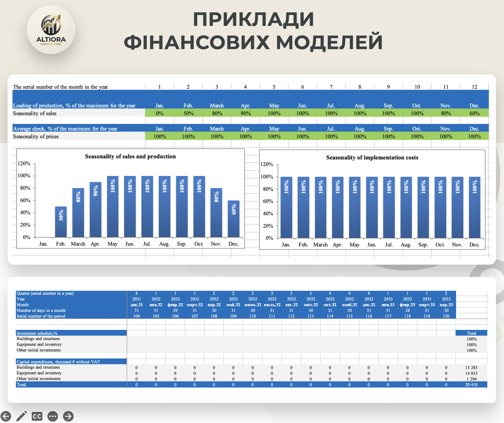Click the 60% Dec. bar in sales chart
Screen dimensions: 504x423
[x=233, y=219]
